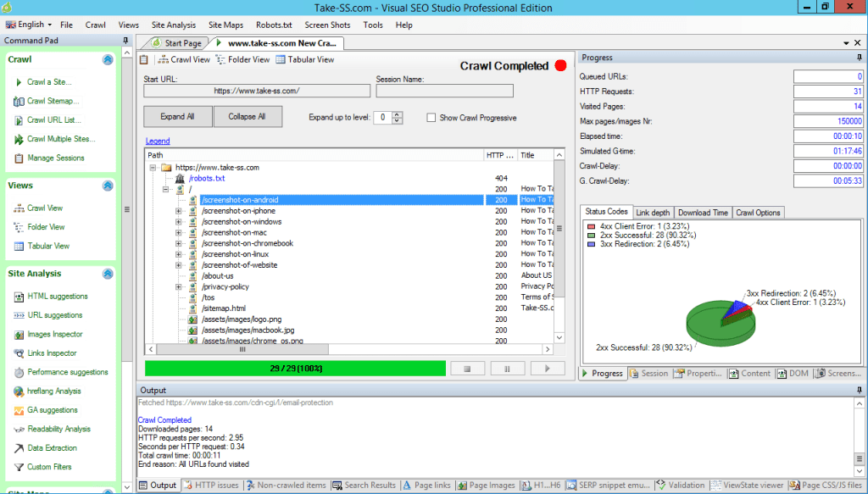Click the Collapse All button

pyautogui.click(x=248, y=117)
